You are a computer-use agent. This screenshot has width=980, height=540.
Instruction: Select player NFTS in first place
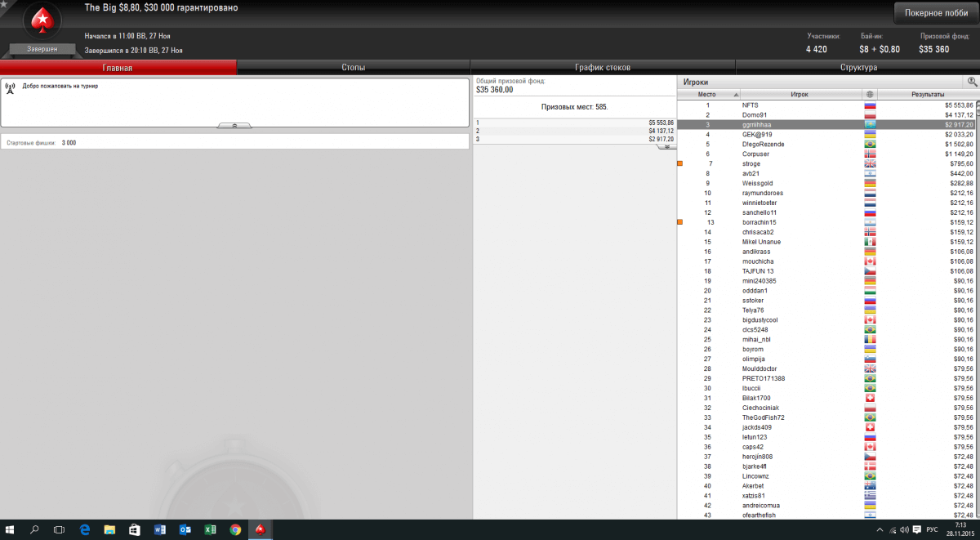pos(750,105)
